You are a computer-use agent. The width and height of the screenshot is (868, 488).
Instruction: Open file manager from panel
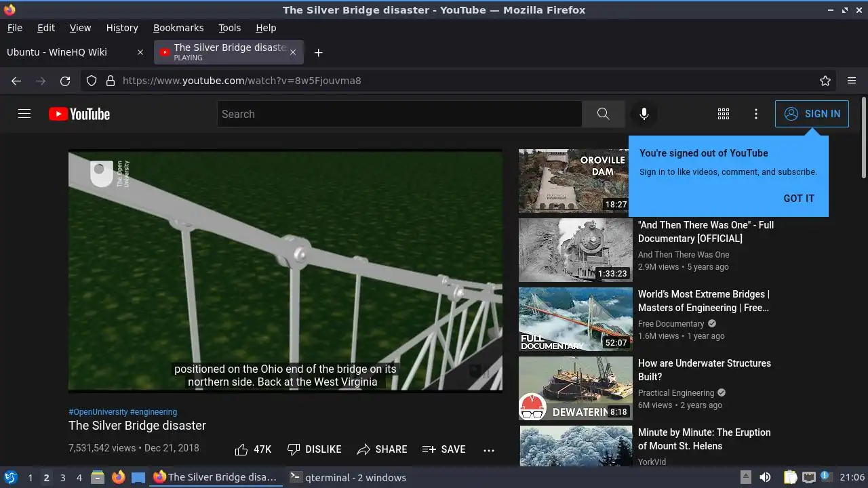click(x=97, y=477)
